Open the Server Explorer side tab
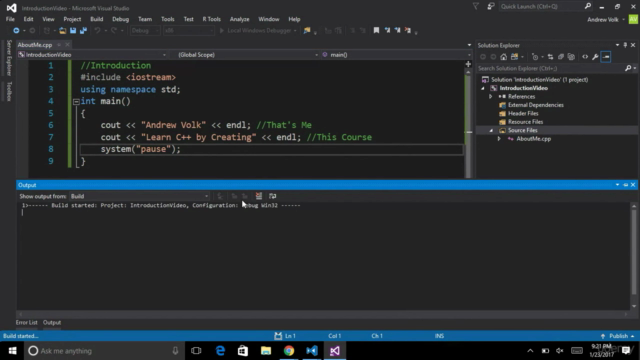 point(9,58)
